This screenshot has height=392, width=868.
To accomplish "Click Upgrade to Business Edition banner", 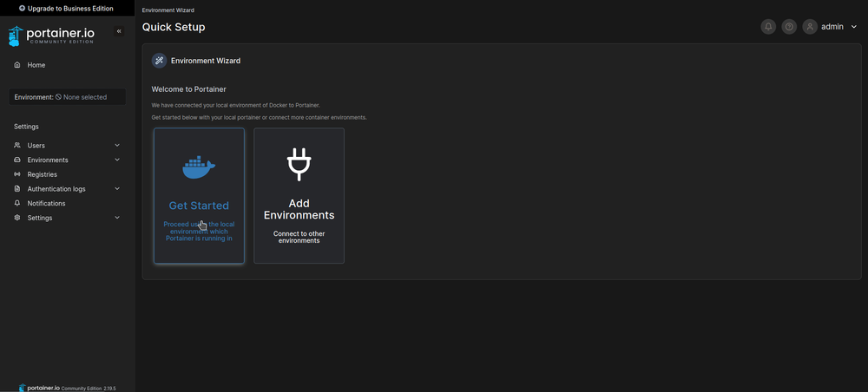I will 67,9.
